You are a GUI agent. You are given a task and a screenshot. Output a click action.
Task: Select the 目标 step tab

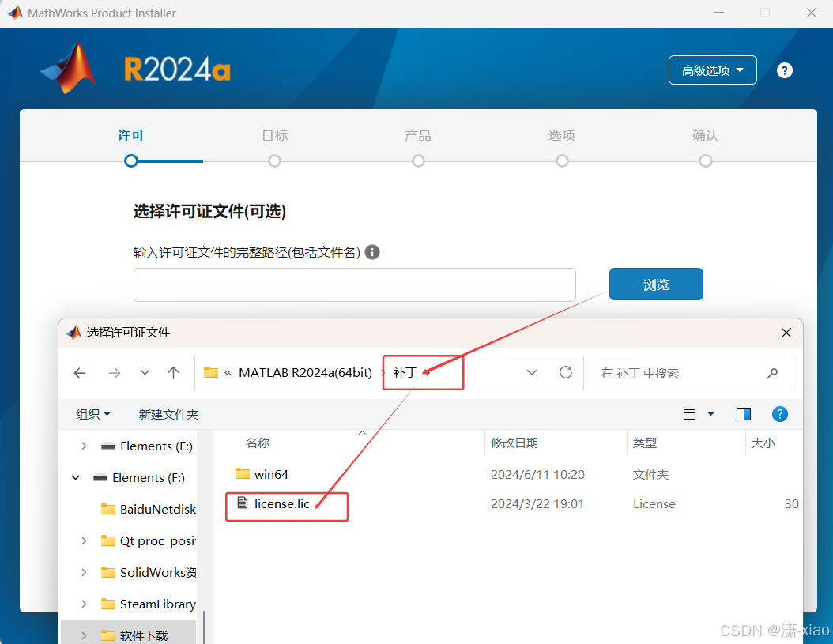[275, 135]
